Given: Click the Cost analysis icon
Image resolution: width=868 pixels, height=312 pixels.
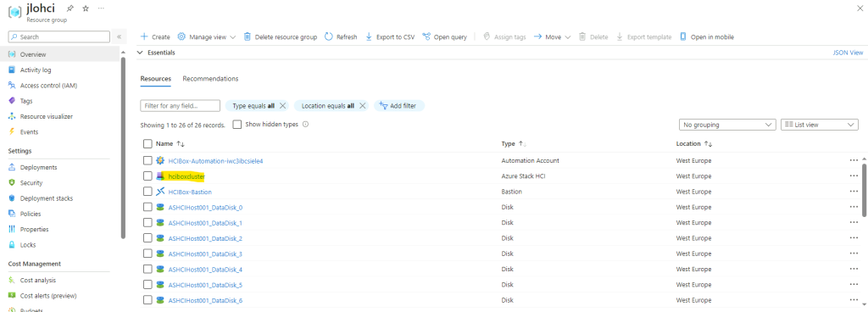Looking at the screenshot, I should click(12, 281).
